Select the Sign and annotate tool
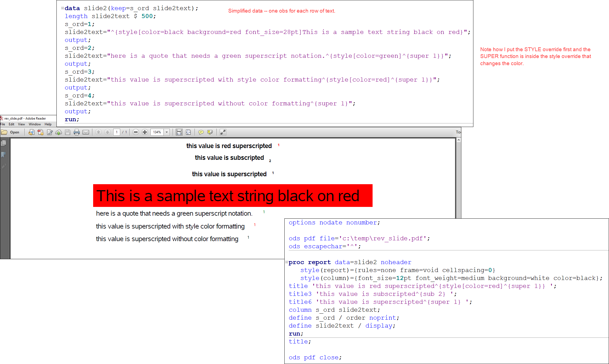This screenshot has height=364, width=609. (x=210, y=132)
